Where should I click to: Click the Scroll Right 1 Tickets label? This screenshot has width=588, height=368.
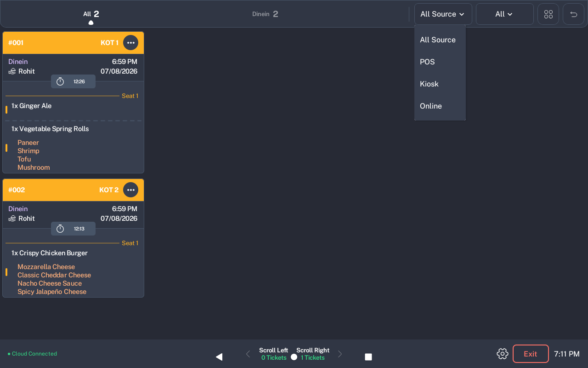[313, 354]
